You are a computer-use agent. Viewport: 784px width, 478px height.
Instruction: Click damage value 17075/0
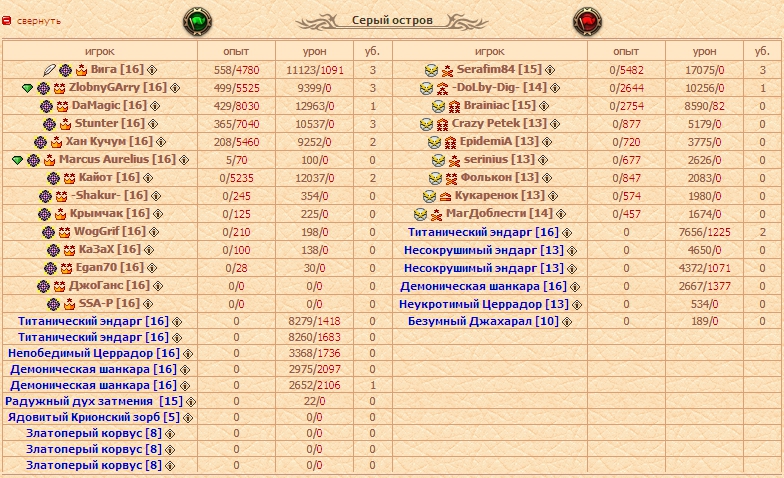(x=704, y=70)
